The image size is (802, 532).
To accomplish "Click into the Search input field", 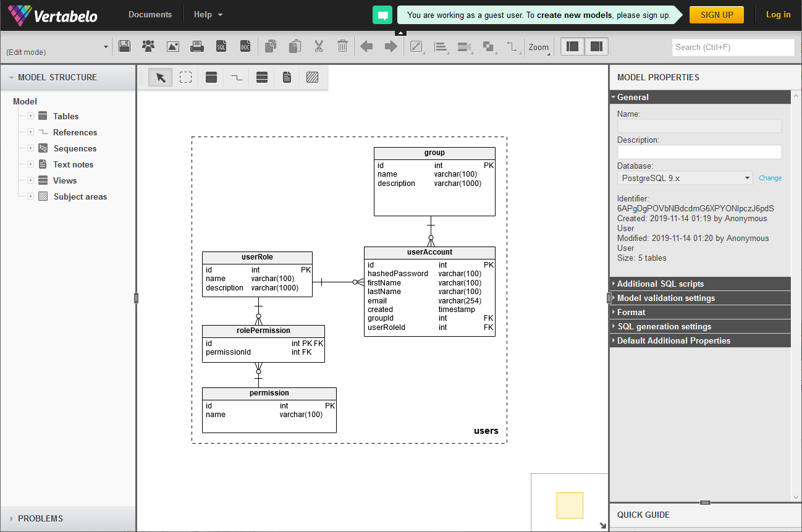I will click(733, 47).
